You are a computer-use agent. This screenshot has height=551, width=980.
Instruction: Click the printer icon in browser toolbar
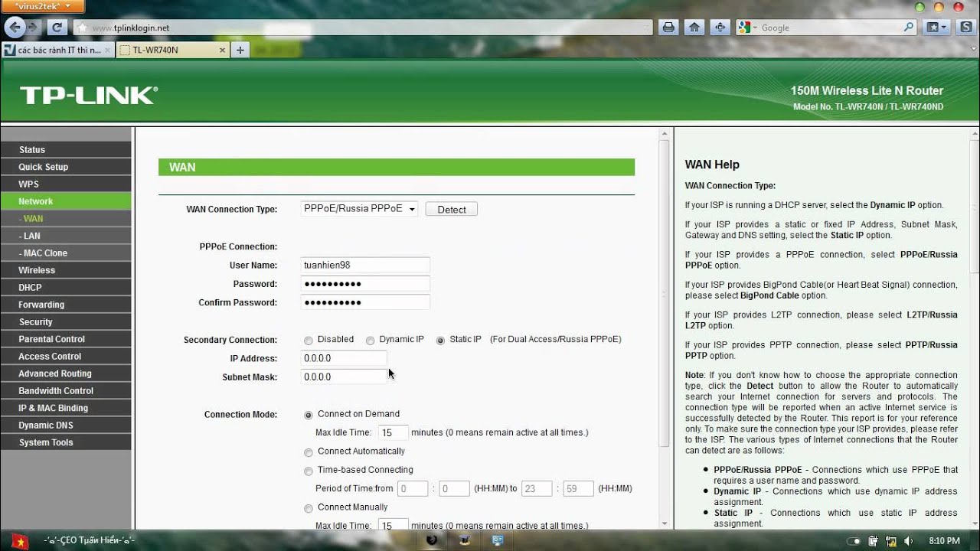(x=668, y=28)
